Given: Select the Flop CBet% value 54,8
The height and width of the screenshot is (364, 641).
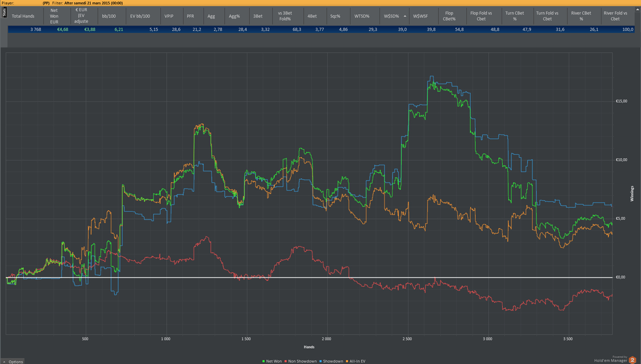Looking at the screenshot, I should 459,30.
